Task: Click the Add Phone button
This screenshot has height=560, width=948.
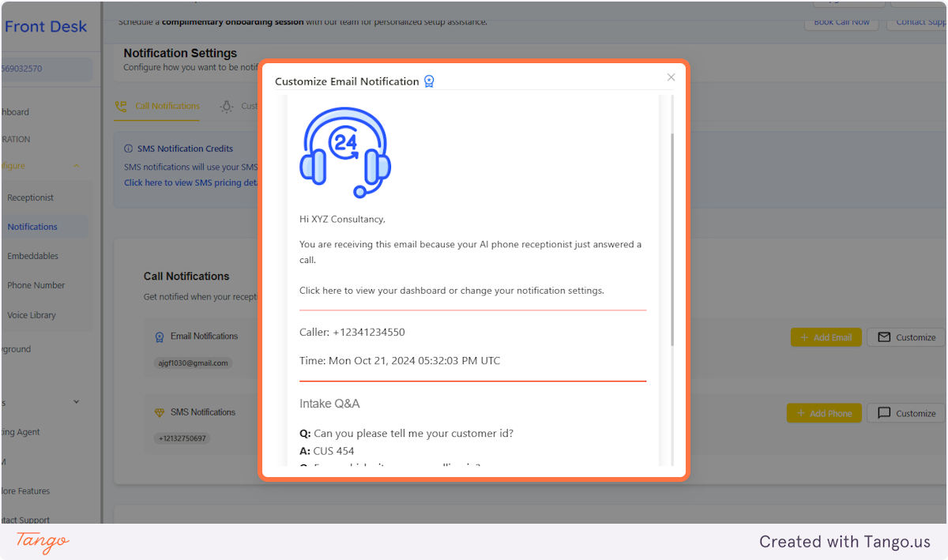Action: 824,412
